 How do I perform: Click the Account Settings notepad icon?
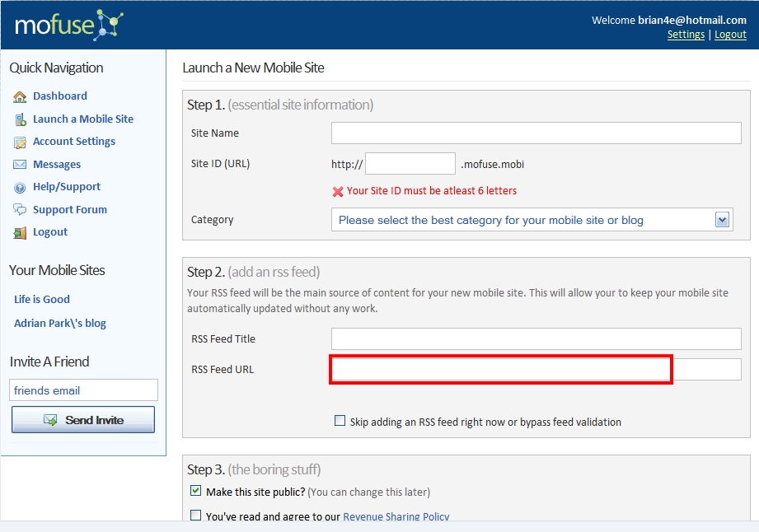point(20,142)
